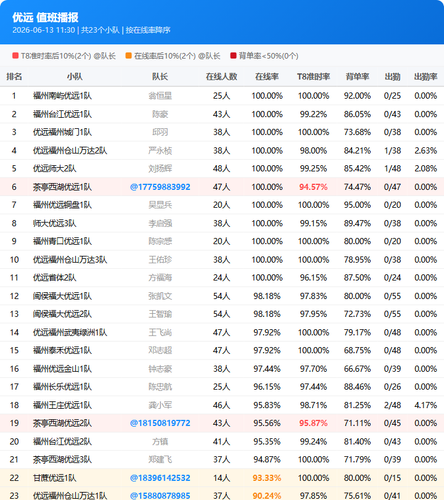Image resolution: width=444 pixels, height=500 pixels.
Task: Select team 福州台江优远2队
Action: tap(62, 441)
